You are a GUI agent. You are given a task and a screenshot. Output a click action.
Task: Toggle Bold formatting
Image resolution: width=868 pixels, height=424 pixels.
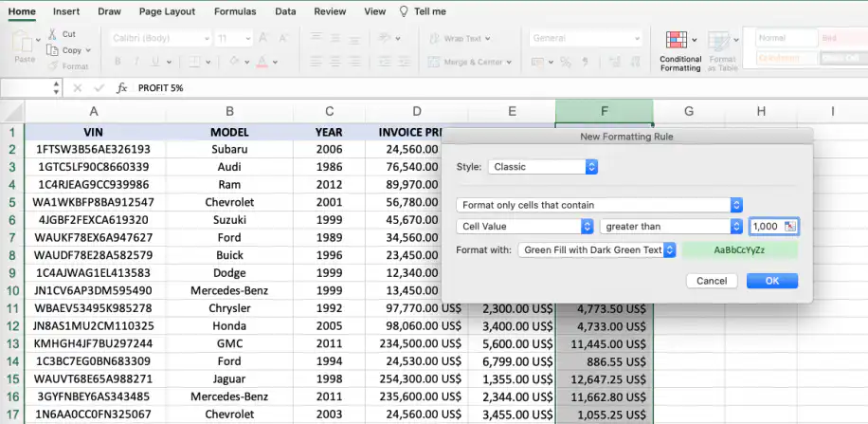118,62
